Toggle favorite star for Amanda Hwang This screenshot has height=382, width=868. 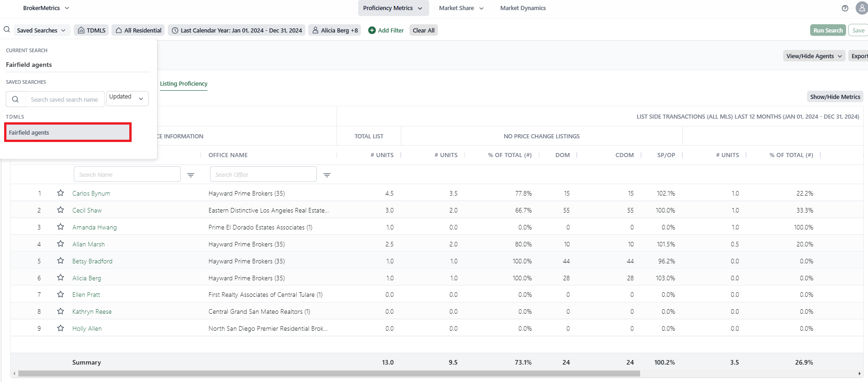[x=61, y=227]
